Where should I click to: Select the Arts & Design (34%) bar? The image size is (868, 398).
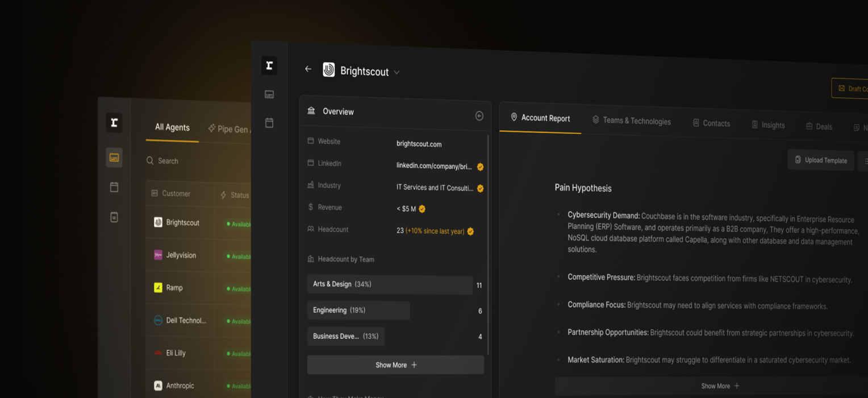click(x=390, y=284)
